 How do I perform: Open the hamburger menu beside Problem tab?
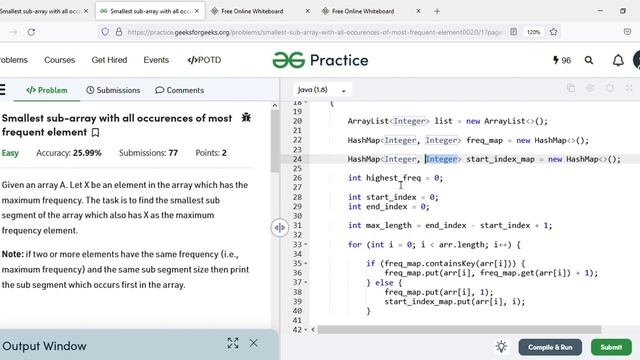point(2,89)
